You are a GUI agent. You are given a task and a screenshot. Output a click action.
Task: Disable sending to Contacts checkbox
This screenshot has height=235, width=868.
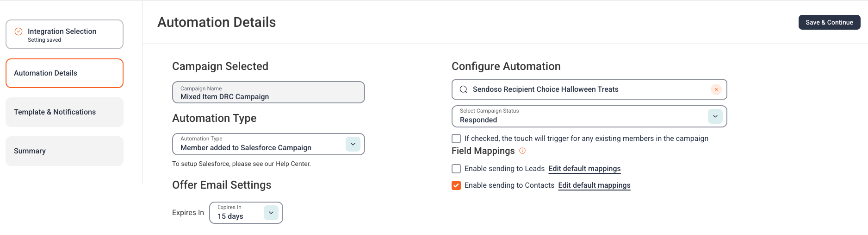click(x=456, y=185)
